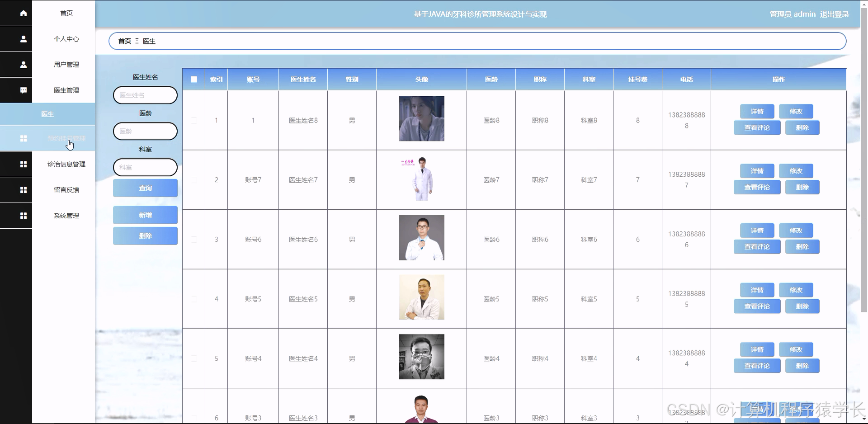Check the checkbox for row 医生姓名6
Screen dimensions: 868x424
194,240
